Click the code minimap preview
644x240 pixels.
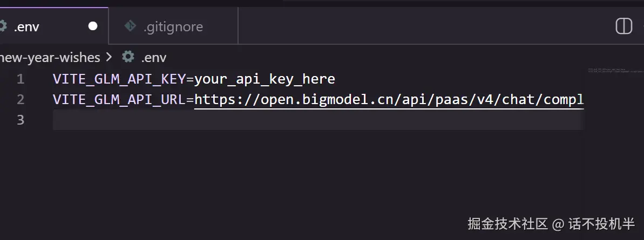(616, 71)
